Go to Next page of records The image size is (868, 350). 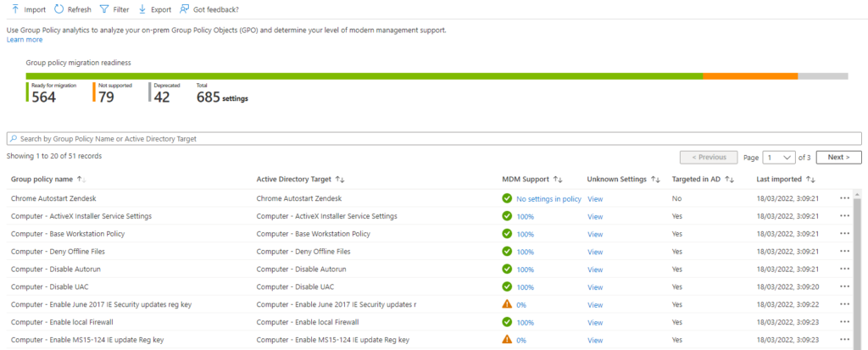click(x=838, y=158)
